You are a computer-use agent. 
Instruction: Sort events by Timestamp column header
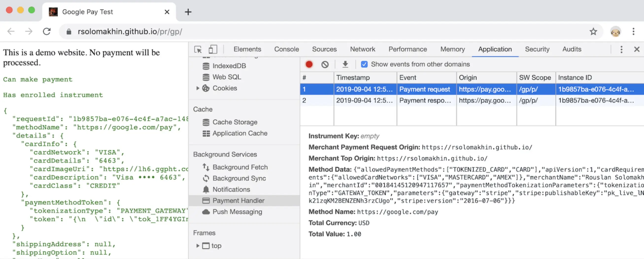(x=365, y=78)
